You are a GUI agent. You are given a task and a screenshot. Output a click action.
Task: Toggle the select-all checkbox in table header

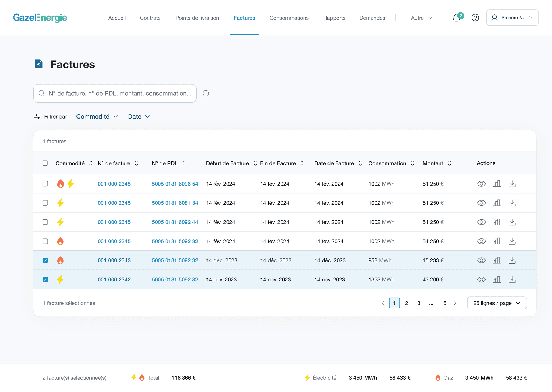click(x=45, y=163)
